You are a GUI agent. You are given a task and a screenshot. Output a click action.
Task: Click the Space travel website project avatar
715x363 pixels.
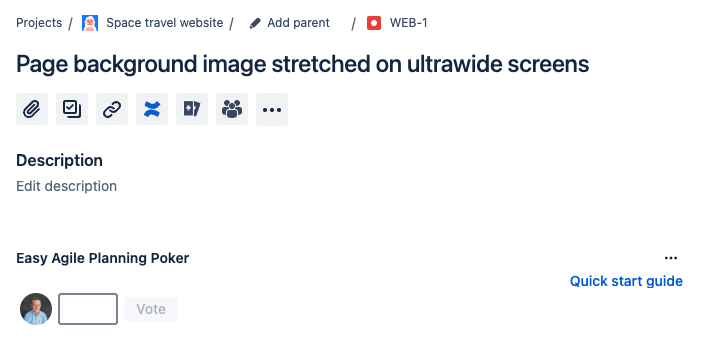pos(90,23)
